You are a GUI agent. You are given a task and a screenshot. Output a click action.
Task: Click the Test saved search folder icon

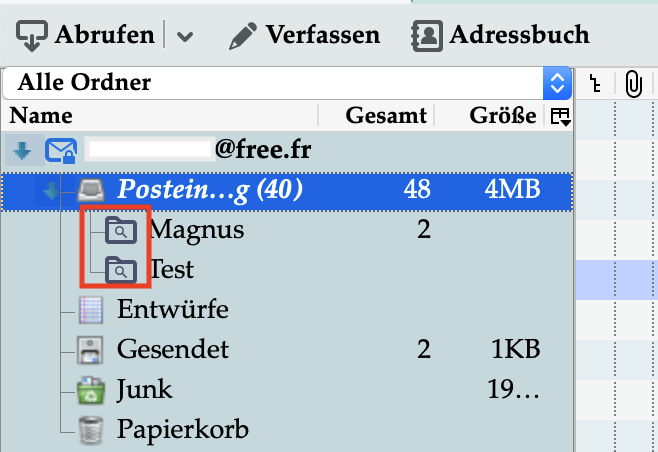[120, 269]
